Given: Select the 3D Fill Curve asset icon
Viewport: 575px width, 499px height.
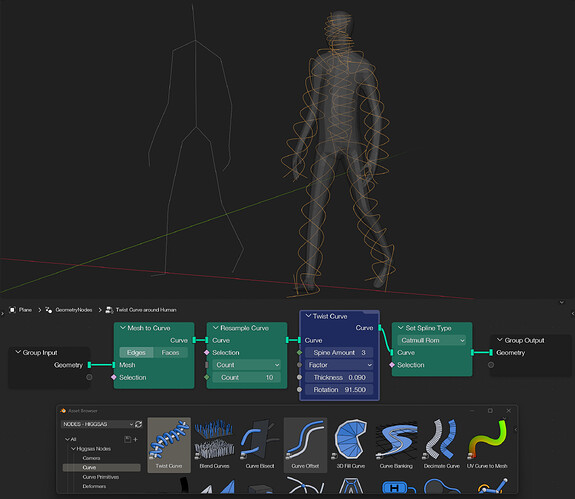Looking at the screenshot, I should pyautogui.click(x=351, y=440).
